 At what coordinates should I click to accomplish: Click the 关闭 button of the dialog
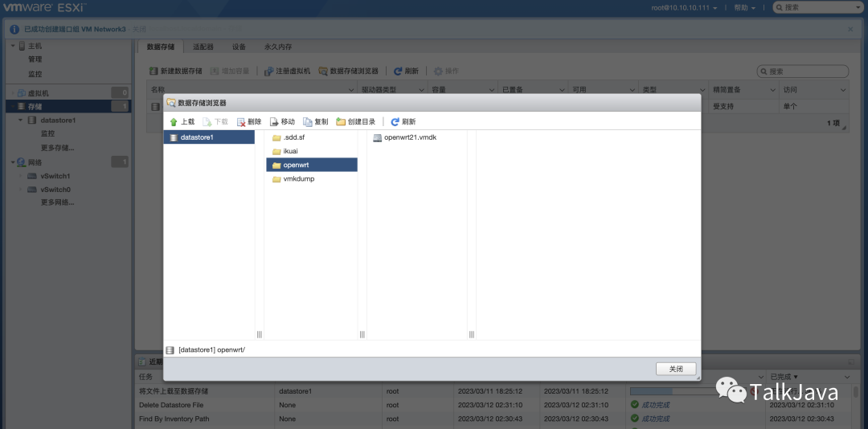click(x=676, y=370)
